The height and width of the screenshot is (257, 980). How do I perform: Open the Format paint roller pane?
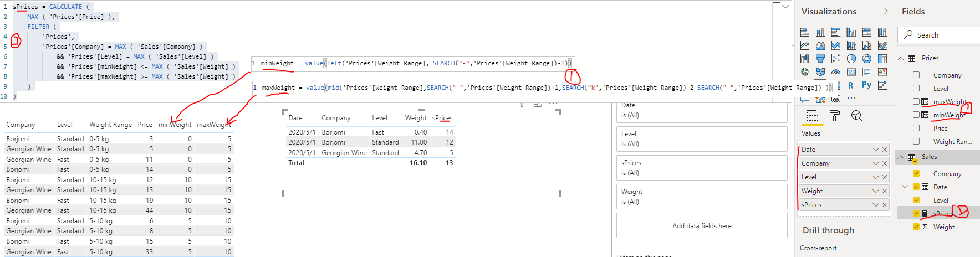tap(834, 115)
